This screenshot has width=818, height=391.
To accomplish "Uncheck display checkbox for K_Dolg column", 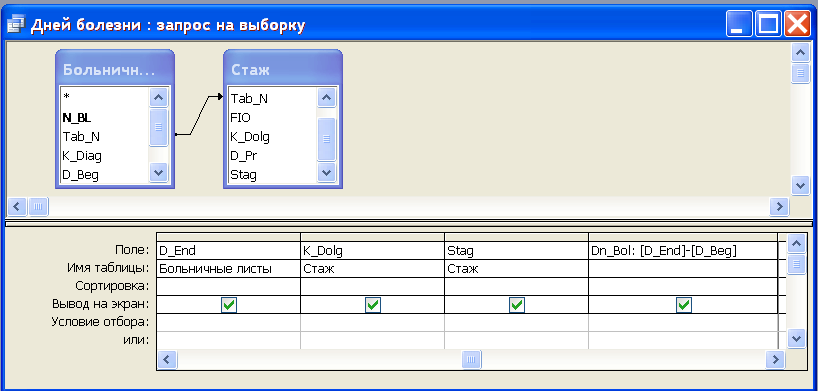I will click(x=372, y=305).
